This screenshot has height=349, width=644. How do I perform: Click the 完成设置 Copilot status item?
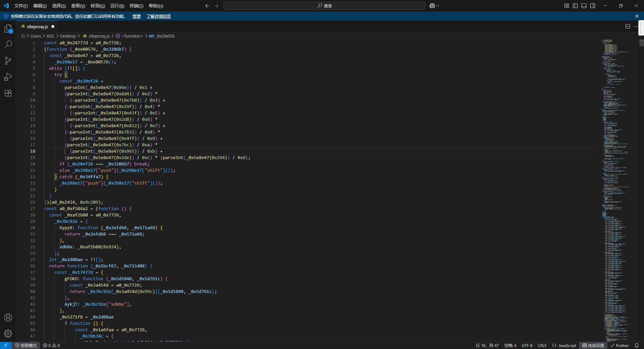coord(593,345)
